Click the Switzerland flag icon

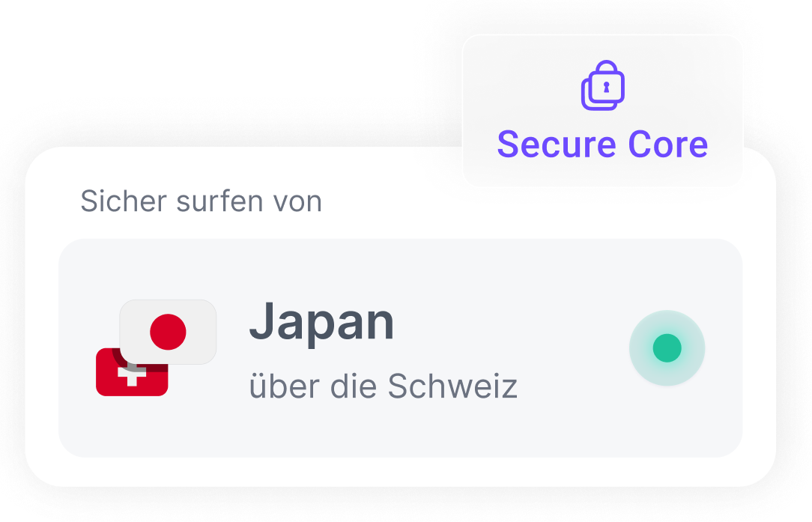point(132,371)
